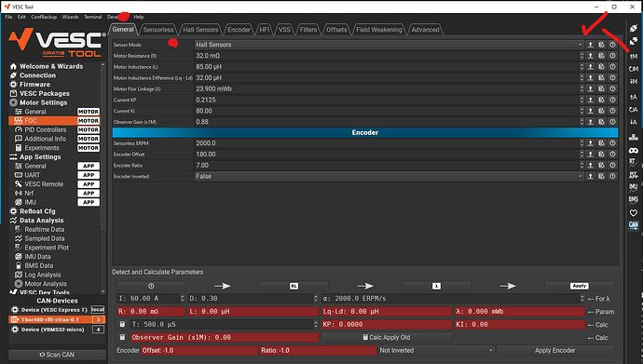Click help icon on Encoder Inverted row
Screen dimensions: 643x364
[612, 177]
